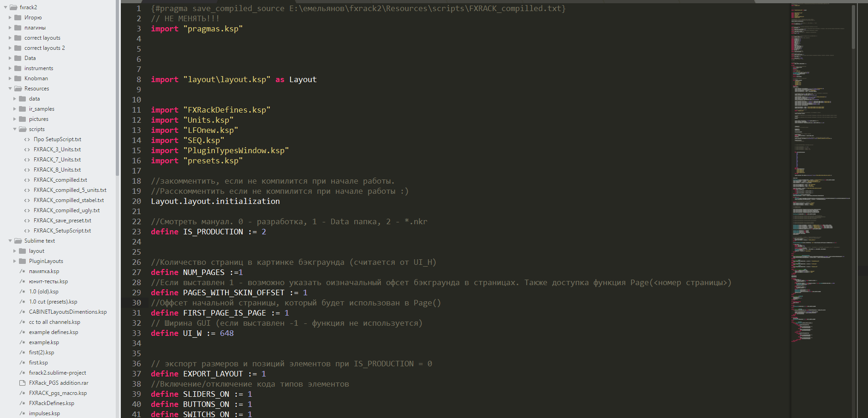868x418 pixels.
Task: Click the data subfolder icon under Resources
Action: click(23, 99)
